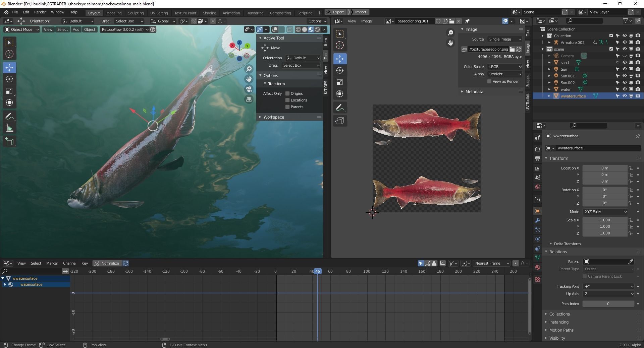Open the File menu

tap(15, 12)
